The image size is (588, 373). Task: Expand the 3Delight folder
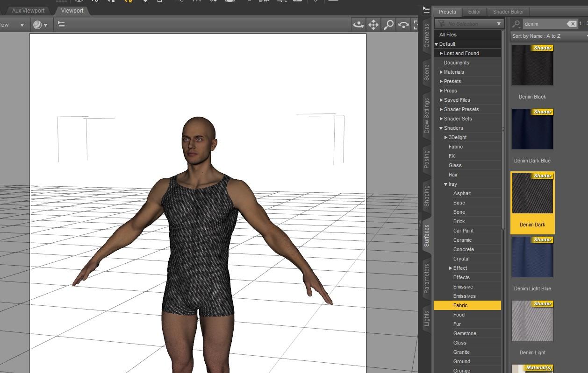[x=446, y=138]
